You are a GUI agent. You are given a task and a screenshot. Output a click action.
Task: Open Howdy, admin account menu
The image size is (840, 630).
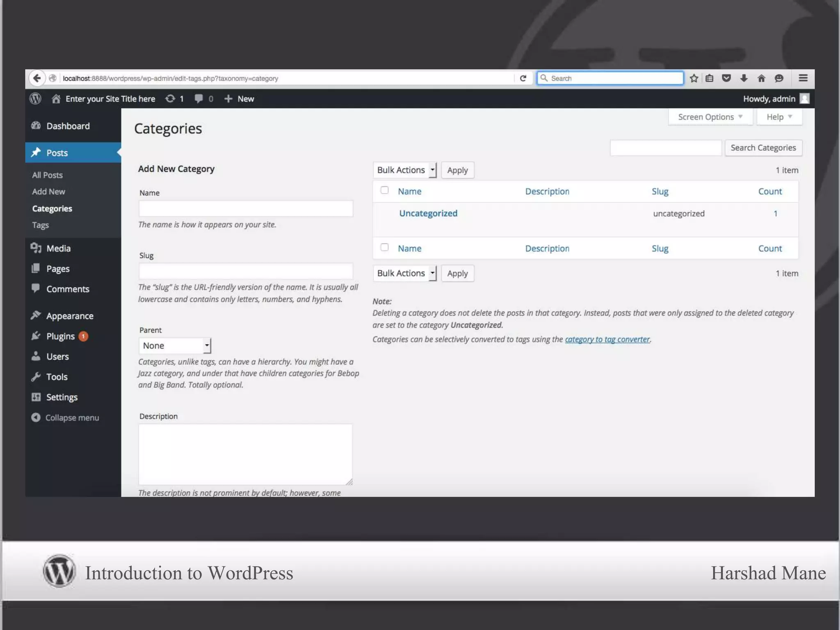[776, 99]
